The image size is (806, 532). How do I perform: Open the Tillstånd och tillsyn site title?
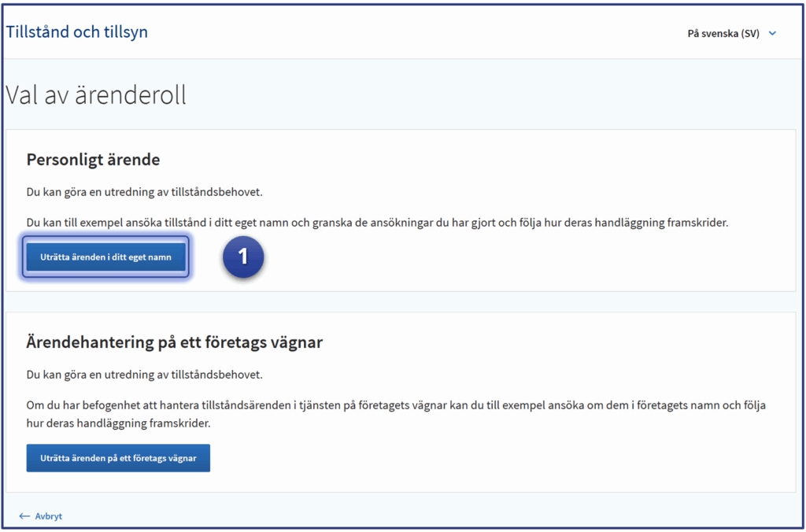click(x=77, y=32)
